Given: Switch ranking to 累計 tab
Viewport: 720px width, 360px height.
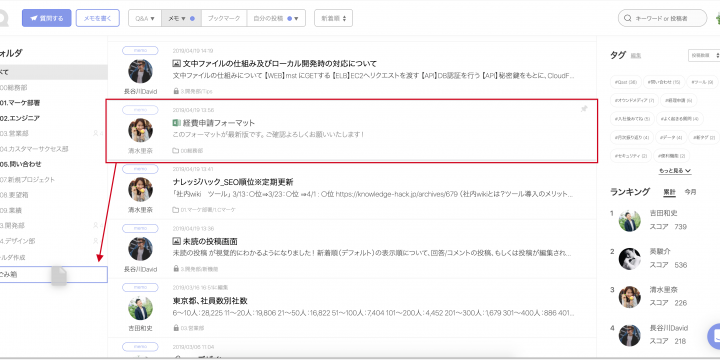Looking at the screenshot, I should [x=669, y=192].
